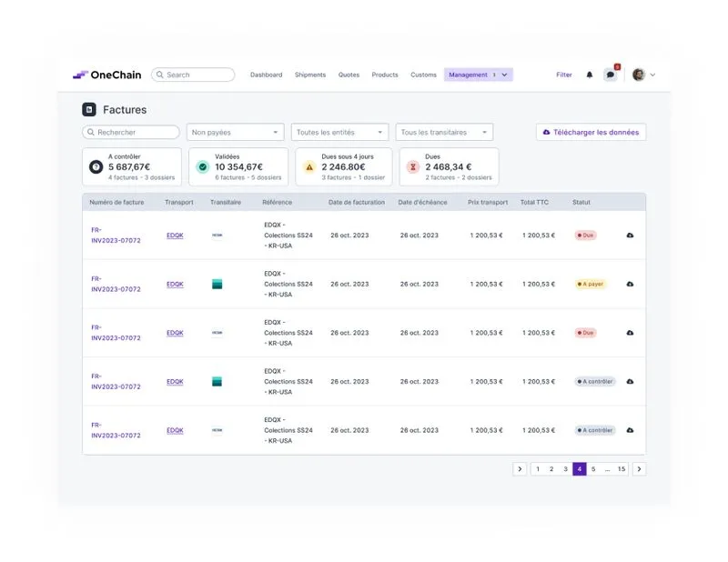This screenshot has height=562, width=728.
Task: Go to page 5
Action: (593, 469)
